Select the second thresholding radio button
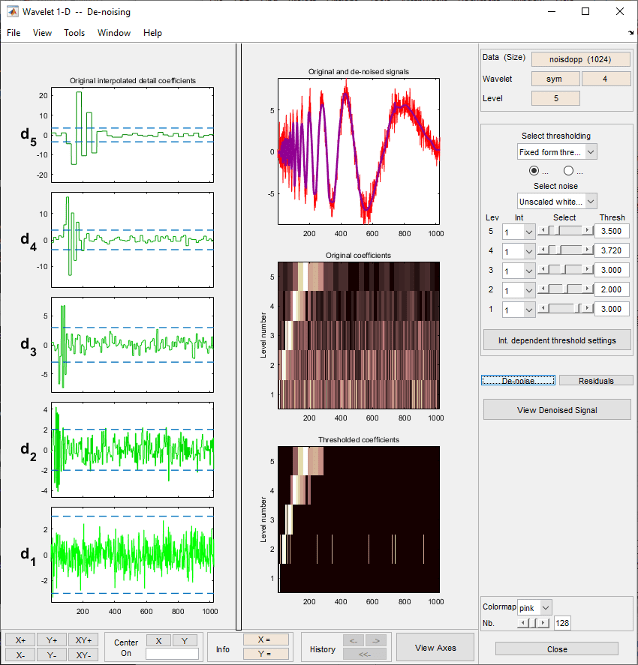This screenshot has width=638, height=665. (567, 171)
